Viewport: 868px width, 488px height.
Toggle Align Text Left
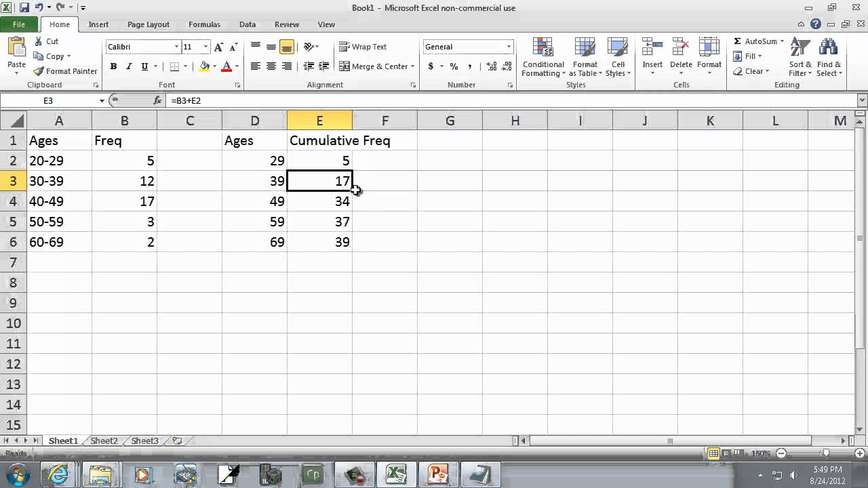tap(256, 66)
